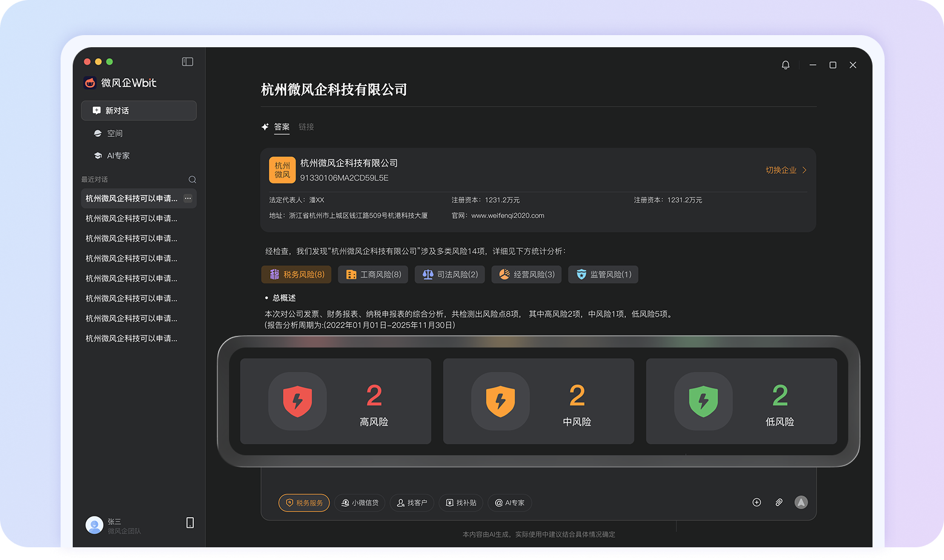Expand 切换企业 with its chevron
This screenshot has width=944, height=560.
point(805,170)
